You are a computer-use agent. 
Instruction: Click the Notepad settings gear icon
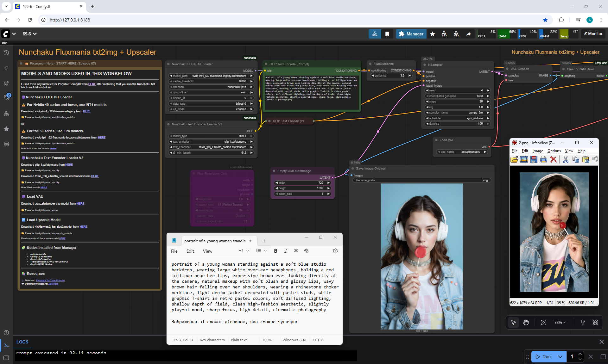(x=335, y=251)
